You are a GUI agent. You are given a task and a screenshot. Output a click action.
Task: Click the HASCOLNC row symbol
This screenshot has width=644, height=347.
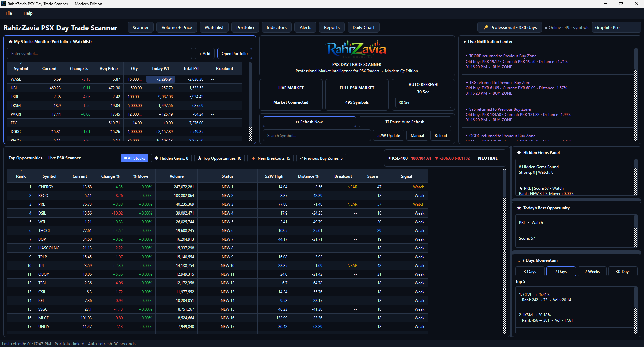click(x=49, y=248)
